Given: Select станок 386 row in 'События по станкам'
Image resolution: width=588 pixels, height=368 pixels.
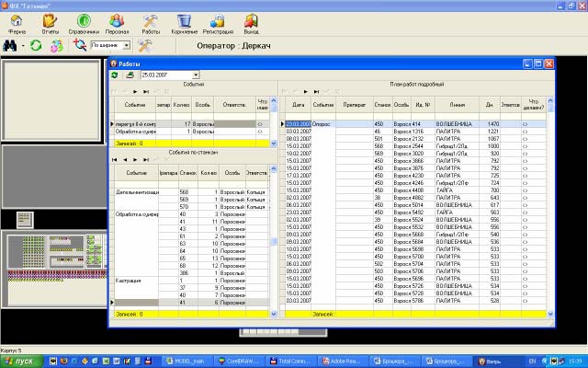Looking at the screenshot, I should point(192,273).
